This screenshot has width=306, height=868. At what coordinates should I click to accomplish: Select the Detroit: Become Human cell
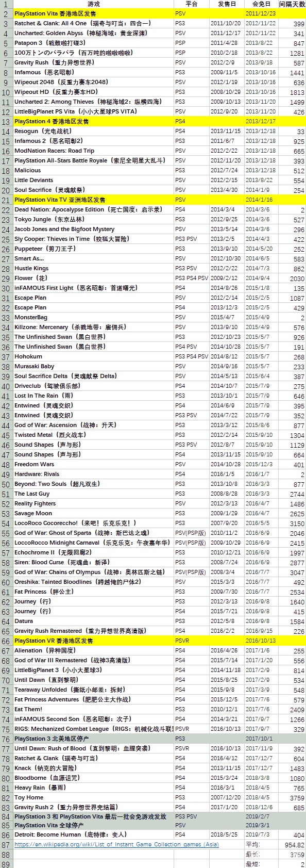[93, 834]
